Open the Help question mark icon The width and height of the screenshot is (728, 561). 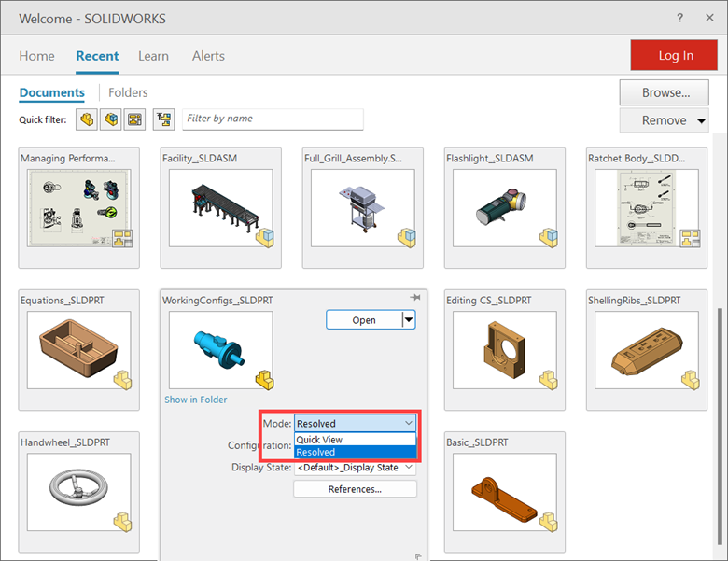[679, 18]
